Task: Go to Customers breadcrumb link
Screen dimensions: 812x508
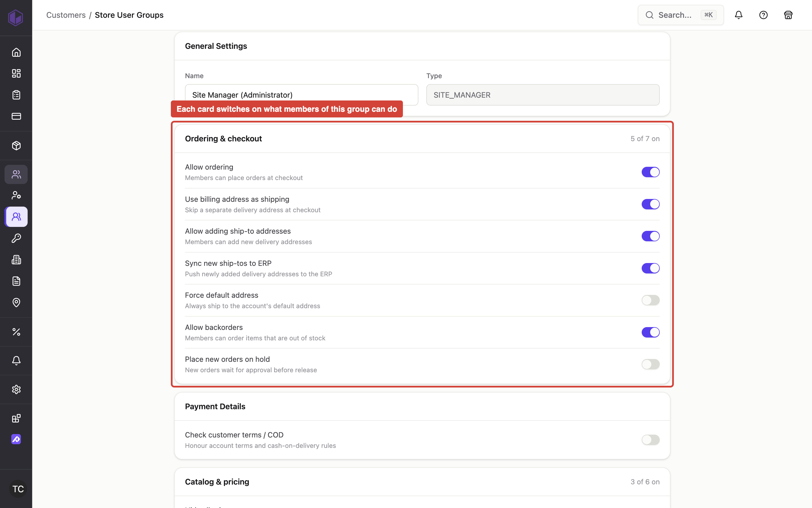Action: pyautogui.click(x=66, y=15)
